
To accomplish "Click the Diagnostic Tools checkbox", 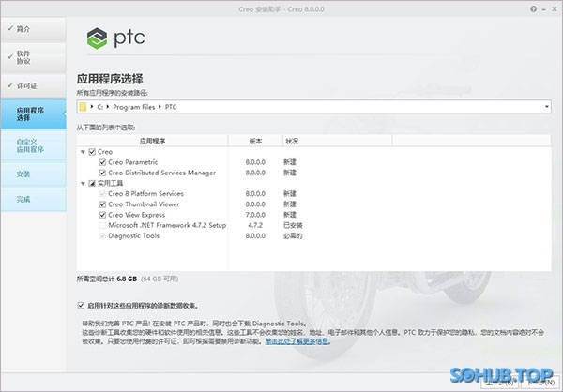I will [102, 235].
